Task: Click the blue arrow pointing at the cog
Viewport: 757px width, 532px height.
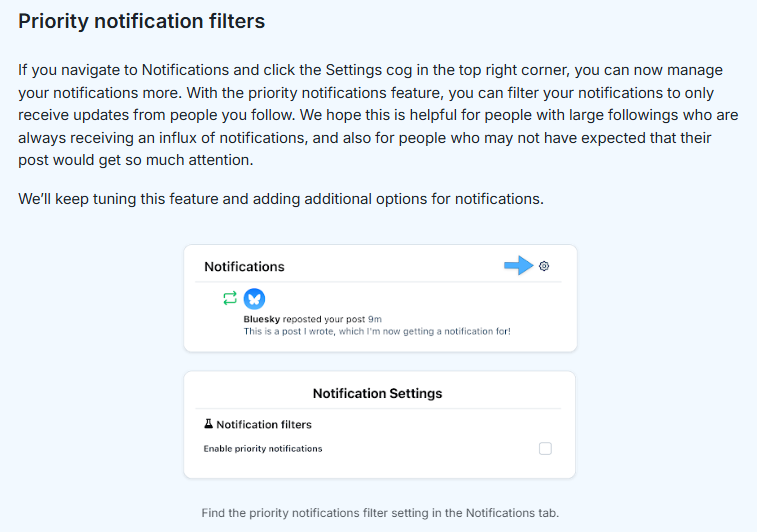Action: (x=518, y=265)
